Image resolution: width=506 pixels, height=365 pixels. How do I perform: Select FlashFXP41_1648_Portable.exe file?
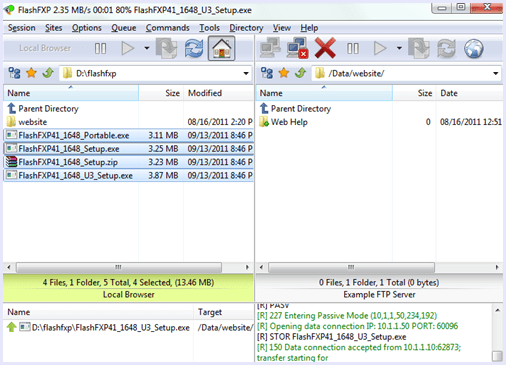coord(129,135)
